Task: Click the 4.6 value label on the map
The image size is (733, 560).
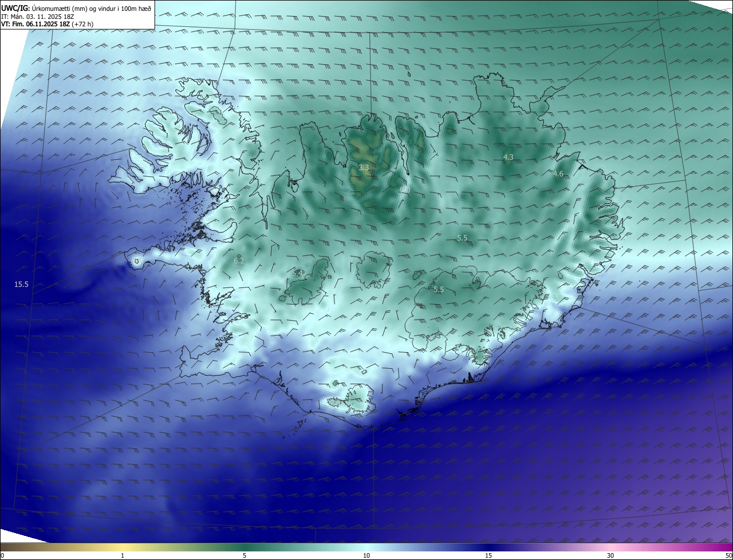Action: [x=558, y=174]
